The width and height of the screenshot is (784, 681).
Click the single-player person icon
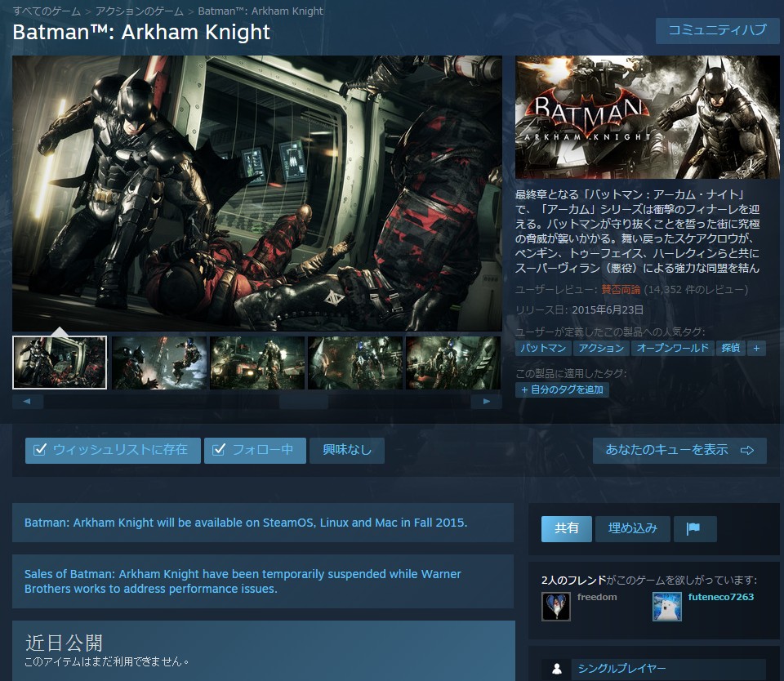point(556,669)
